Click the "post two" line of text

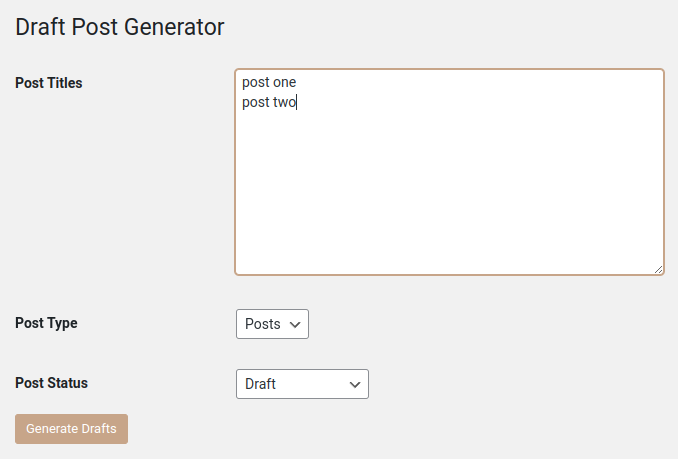click(269, 101)
